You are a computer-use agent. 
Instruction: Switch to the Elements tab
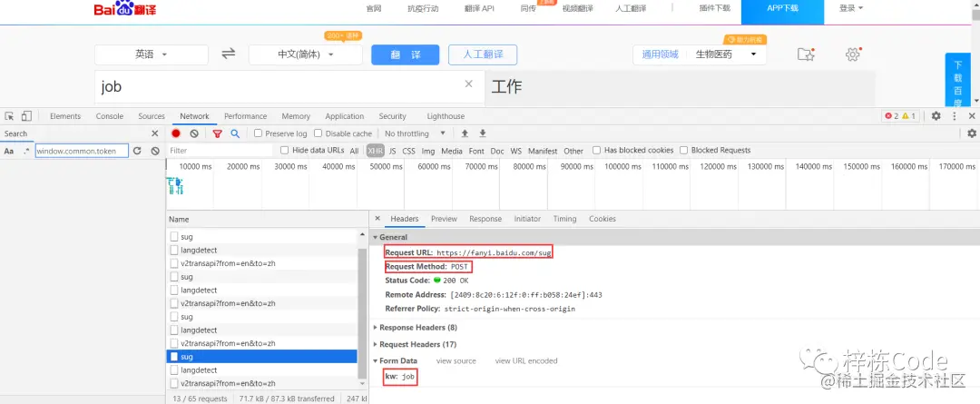65,116
